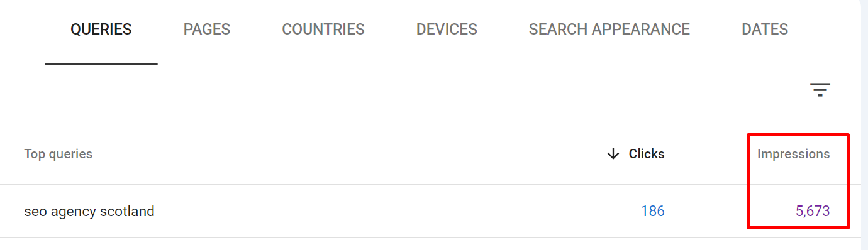Image resolution: width=868 pixels, height=250 pixels.
Task: Click blank toolbar area left of filter icon
Action: [x=403, y=94]
